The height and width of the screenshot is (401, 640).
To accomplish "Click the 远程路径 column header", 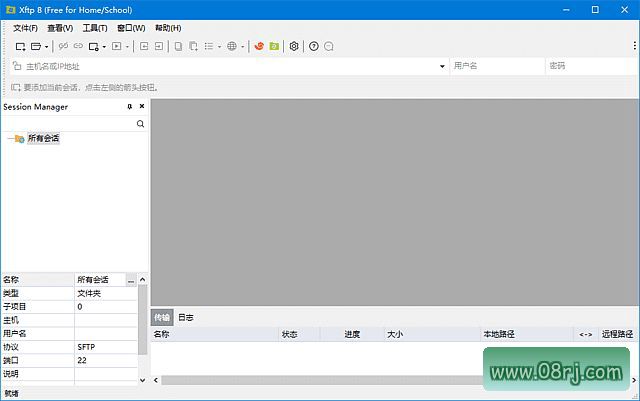I will [x=617, y=334].
